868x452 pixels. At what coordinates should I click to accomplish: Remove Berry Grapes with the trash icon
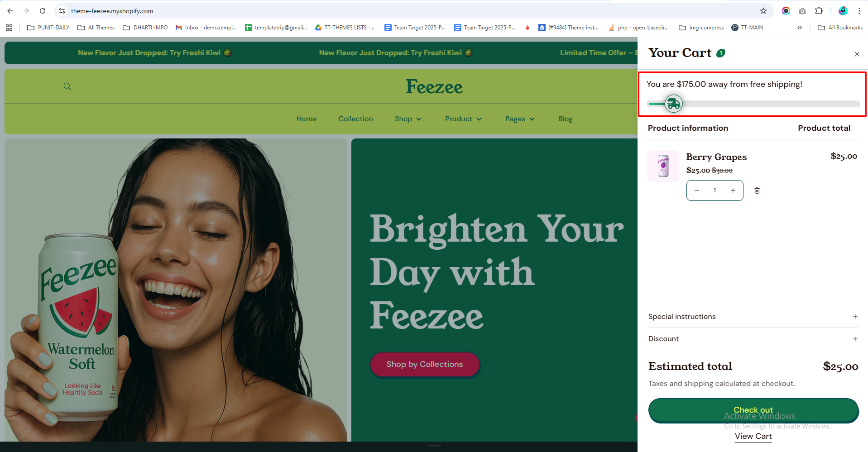[x=757, y=190]
